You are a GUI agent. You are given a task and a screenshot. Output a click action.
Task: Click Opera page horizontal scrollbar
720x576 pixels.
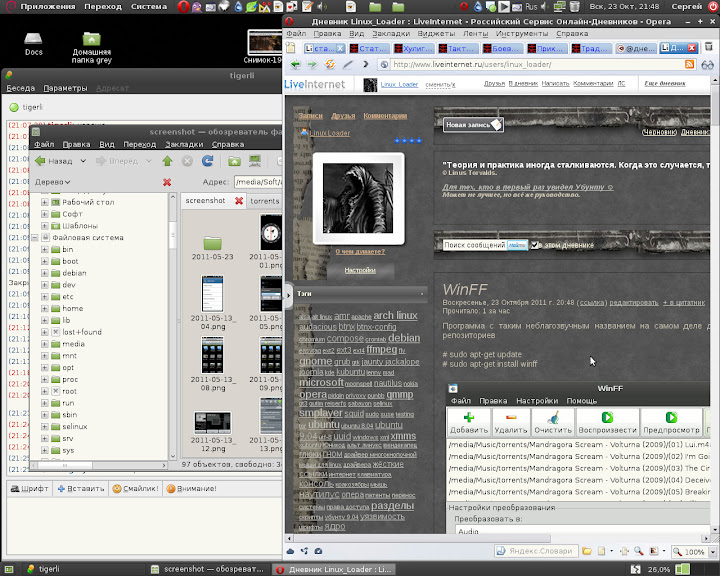coord(422,538)
